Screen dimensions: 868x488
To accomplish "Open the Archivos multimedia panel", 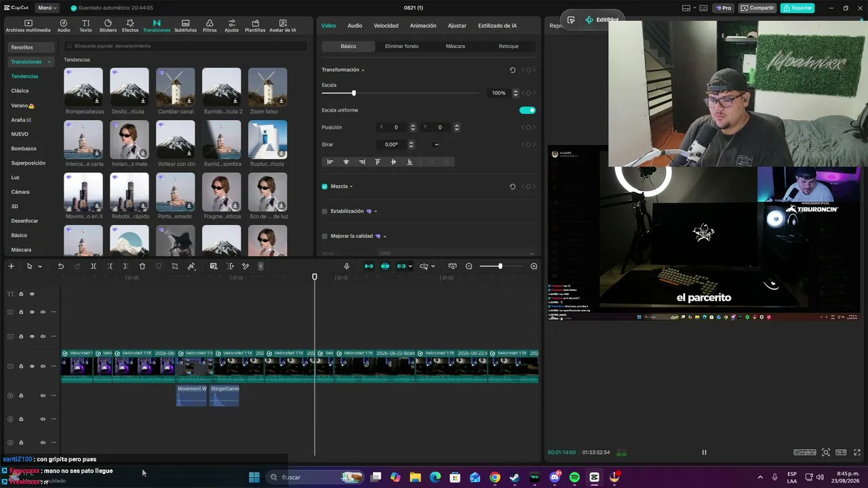I will [28, 26].
